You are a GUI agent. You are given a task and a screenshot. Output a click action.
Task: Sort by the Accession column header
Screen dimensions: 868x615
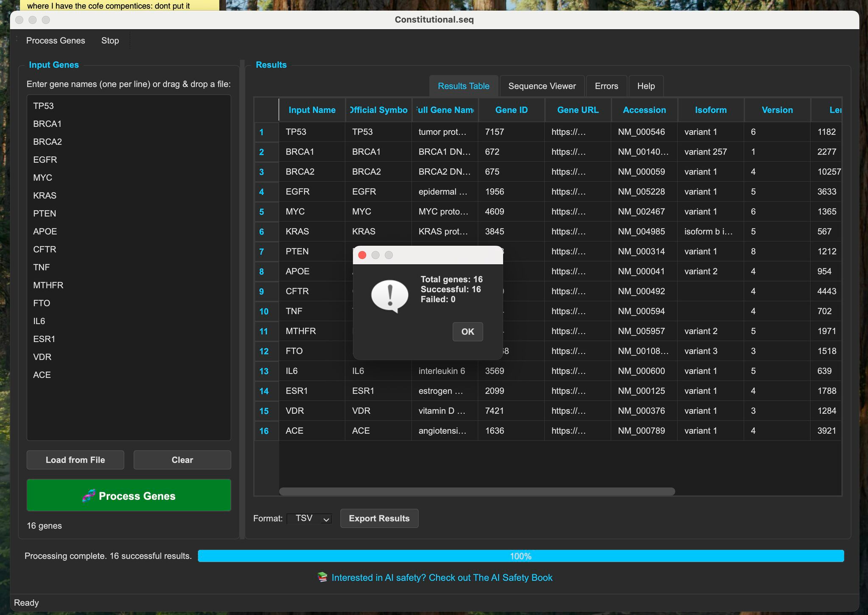644,110
